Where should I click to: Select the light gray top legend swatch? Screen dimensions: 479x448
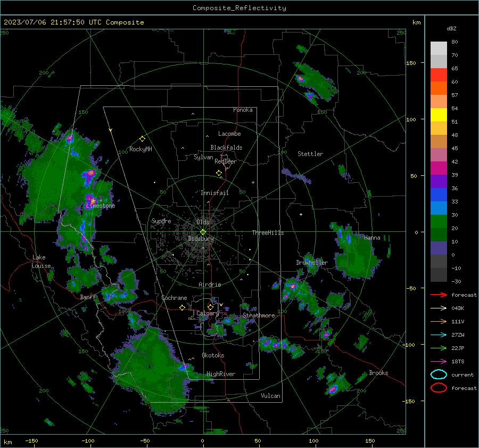(x=439, y=48)
